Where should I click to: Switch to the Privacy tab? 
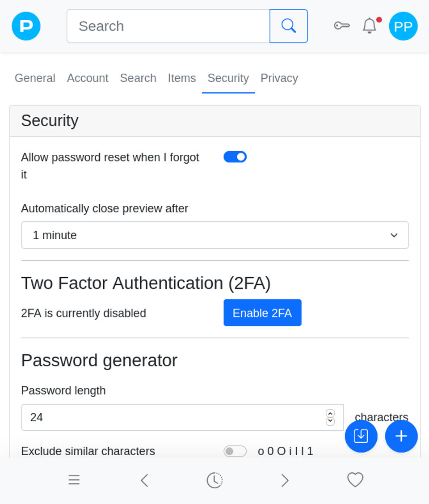(x=279, y=78)
